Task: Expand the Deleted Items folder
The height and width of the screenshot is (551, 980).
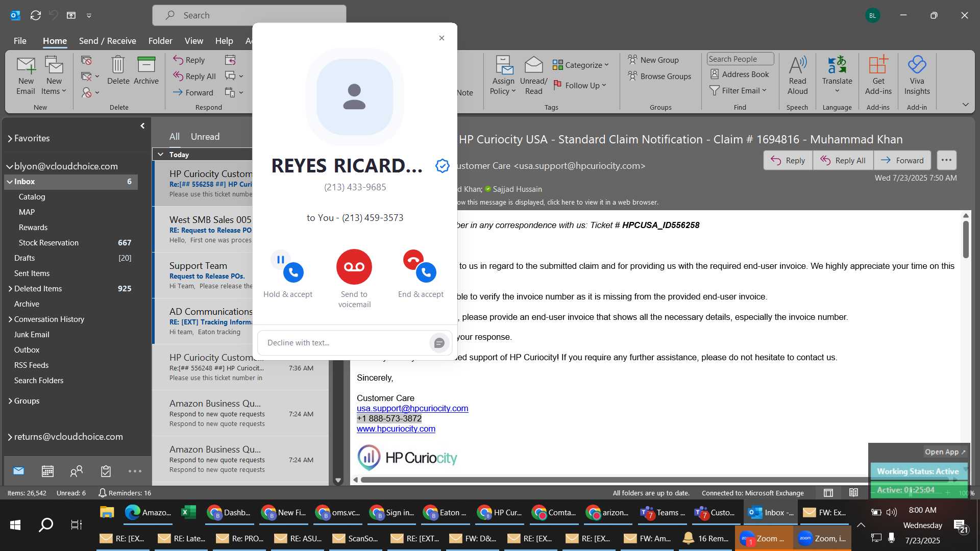Action: [10, 289]
